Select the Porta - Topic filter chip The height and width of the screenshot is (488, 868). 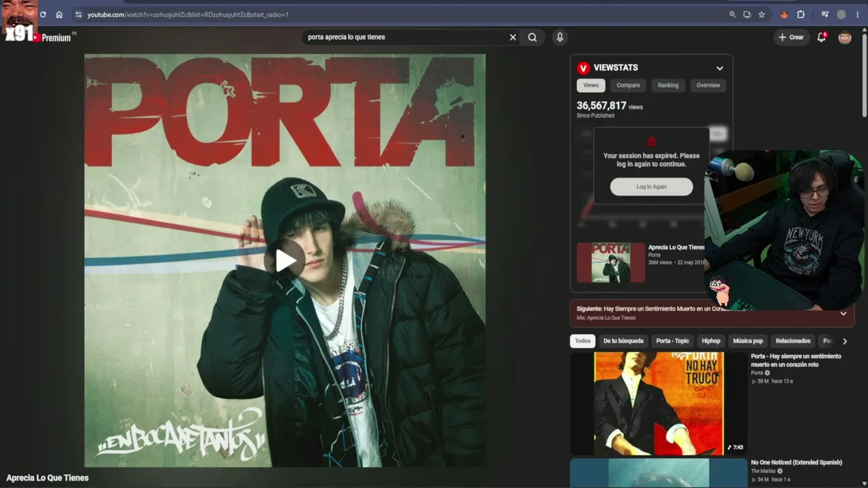(x=673, y=341)
